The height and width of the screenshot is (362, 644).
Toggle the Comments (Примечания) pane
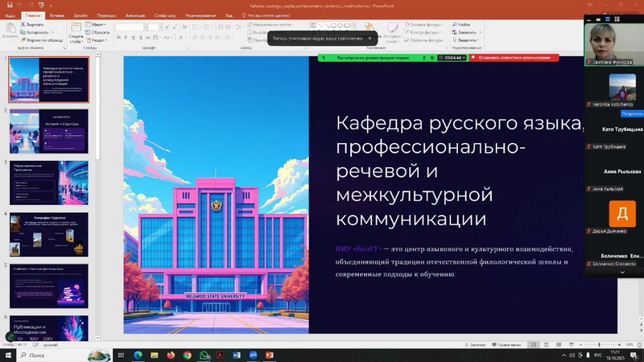[x=509, y=344]
